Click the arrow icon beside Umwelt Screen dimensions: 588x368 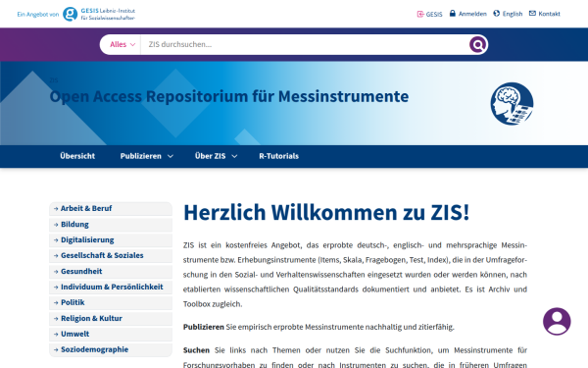pos(56,335)
